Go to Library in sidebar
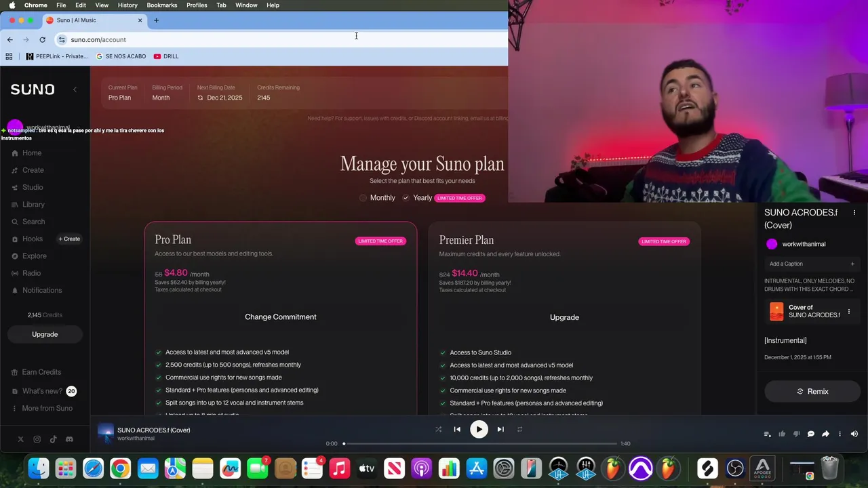This screenshot has height=488, width=868. tap(28, 205)
